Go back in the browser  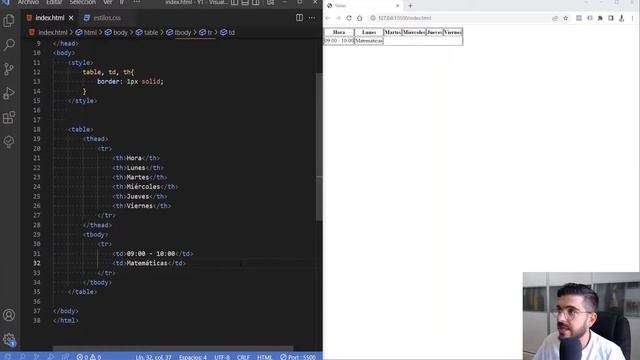(327, 18)
